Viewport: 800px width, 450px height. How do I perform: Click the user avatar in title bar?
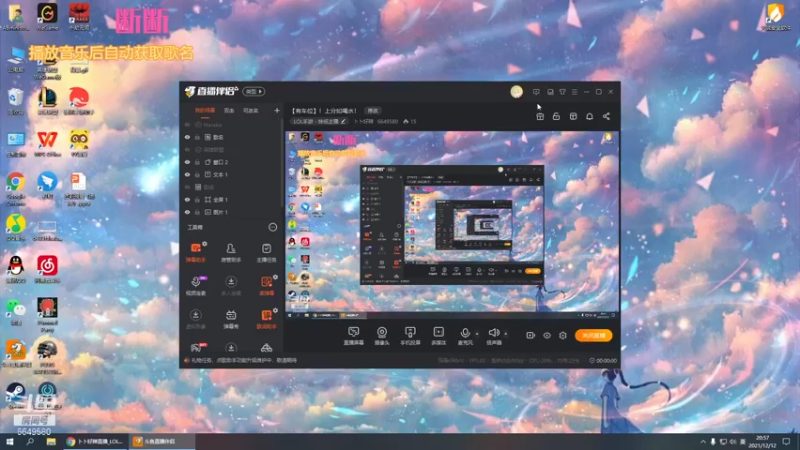(516, 91)
